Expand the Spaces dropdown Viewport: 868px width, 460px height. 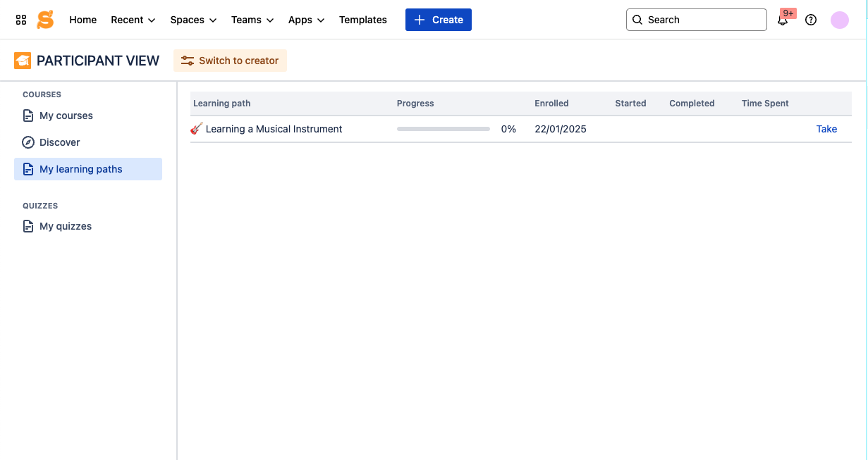click(194, 20)
